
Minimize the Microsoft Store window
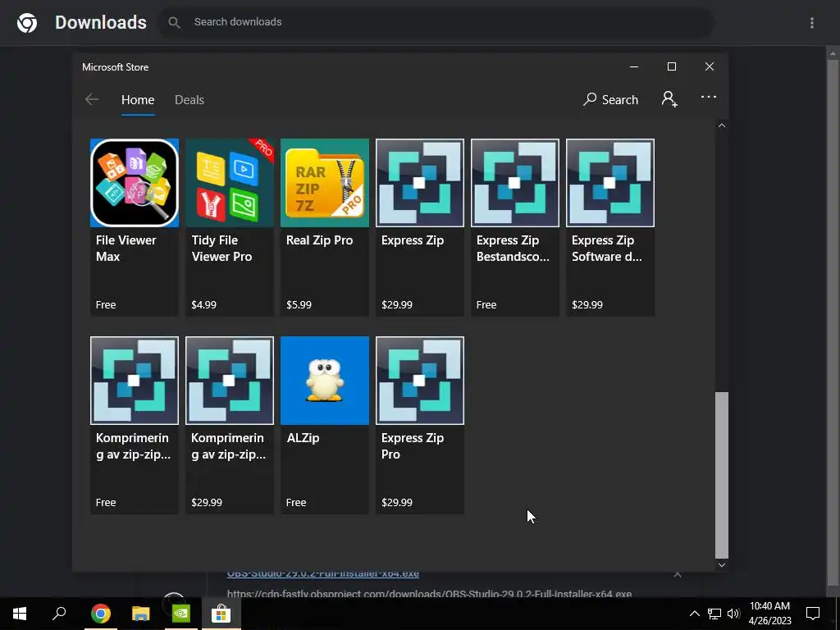tap(634, 66)
